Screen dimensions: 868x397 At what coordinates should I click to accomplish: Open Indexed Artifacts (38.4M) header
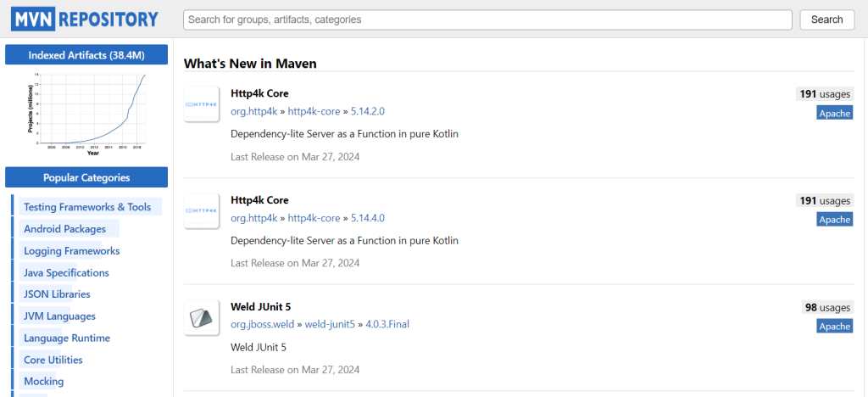tap(86, 55)
